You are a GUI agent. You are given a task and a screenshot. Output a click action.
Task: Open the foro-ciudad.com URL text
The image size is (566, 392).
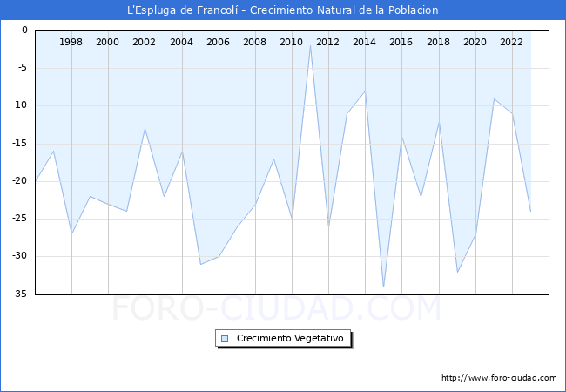click(499, 377)
